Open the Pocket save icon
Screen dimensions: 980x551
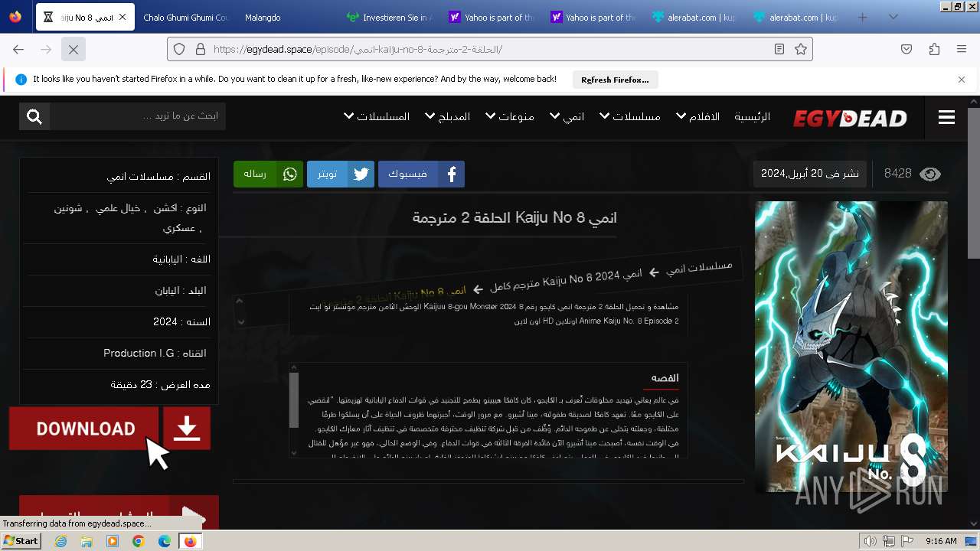(x=906, y=49)
